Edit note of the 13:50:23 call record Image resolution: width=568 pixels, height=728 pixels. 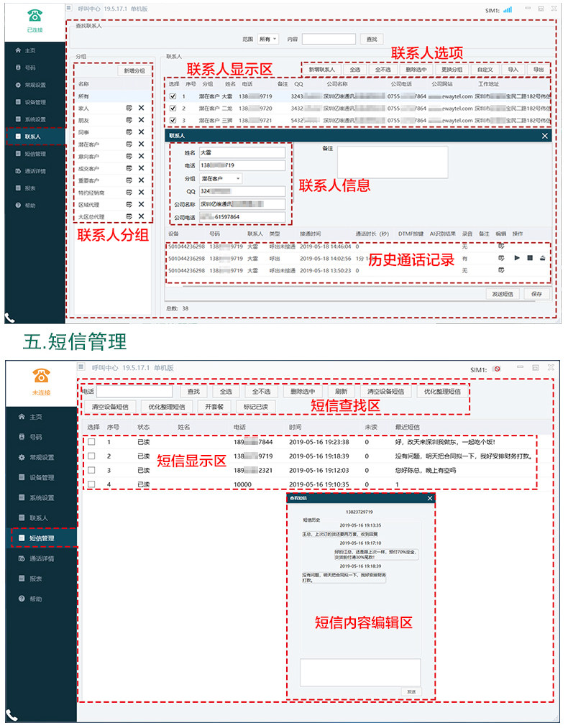click(501, 270)
